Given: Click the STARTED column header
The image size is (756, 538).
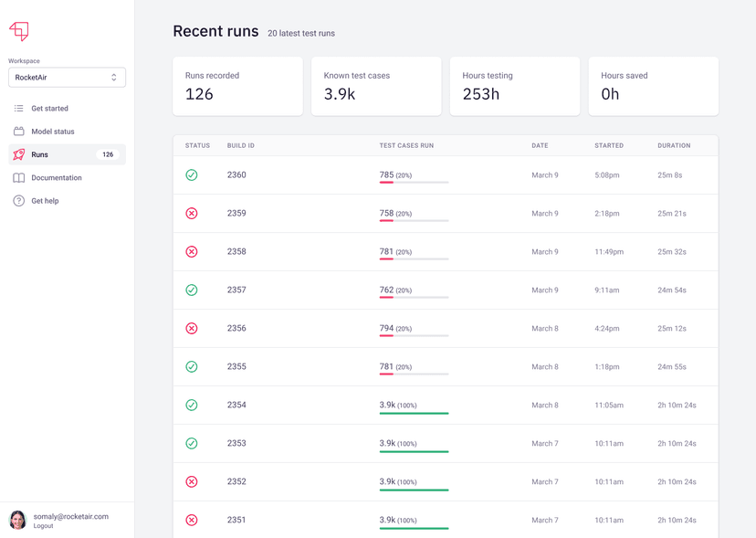Looking at the screenshot, I should click(x=609, y=145).
